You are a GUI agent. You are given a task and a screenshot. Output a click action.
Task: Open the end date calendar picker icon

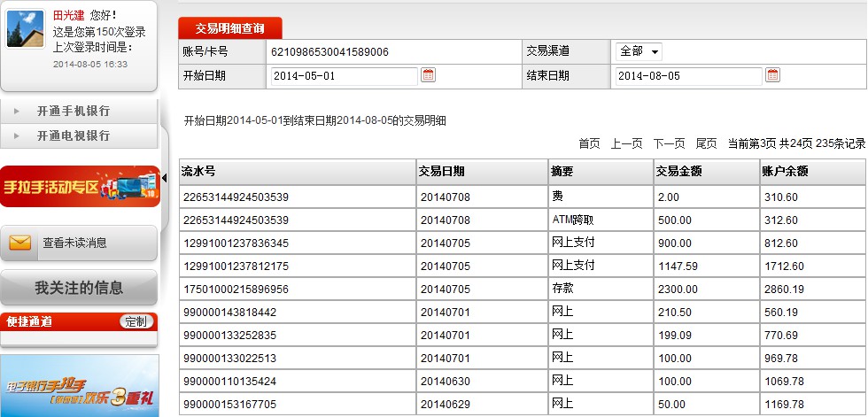(772, 74)
